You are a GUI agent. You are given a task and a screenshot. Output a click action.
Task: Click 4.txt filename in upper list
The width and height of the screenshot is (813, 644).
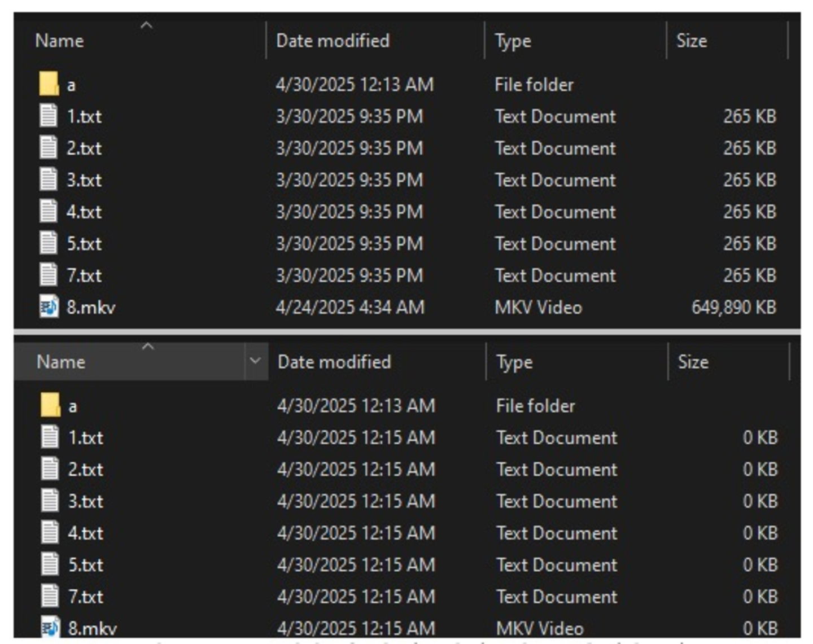pos(84,212)
